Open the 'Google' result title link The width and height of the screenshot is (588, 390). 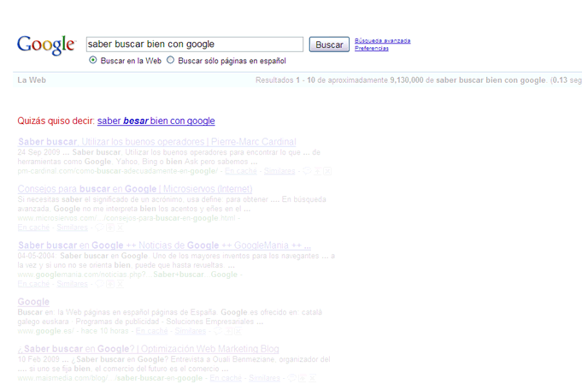(x=33, y=302)
